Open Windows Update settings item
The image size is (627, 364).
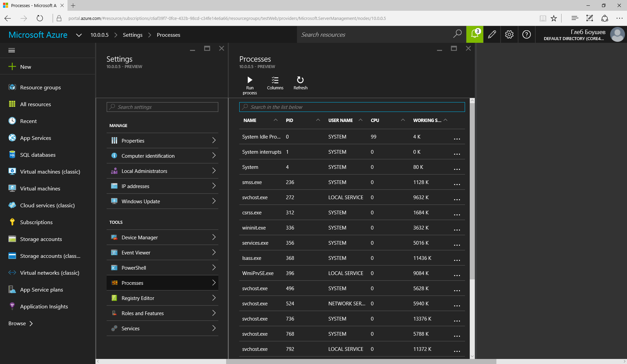[x=162, y=201]
